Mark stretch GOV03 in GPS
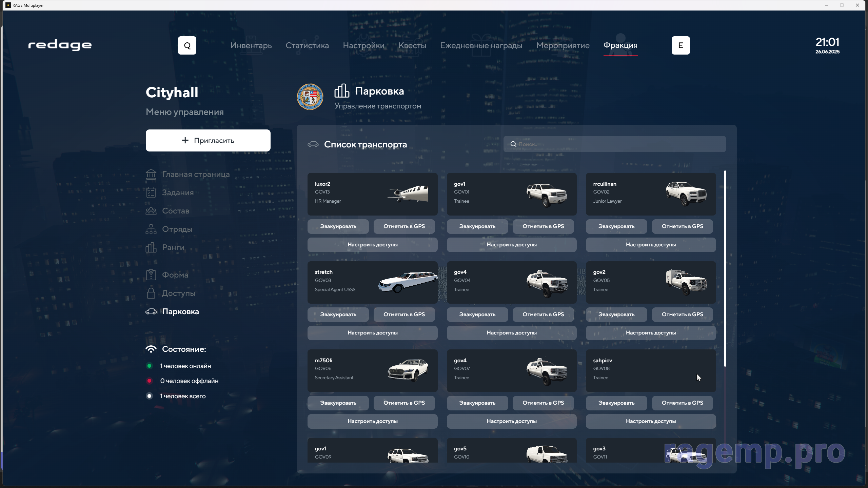 click(404, 314)
